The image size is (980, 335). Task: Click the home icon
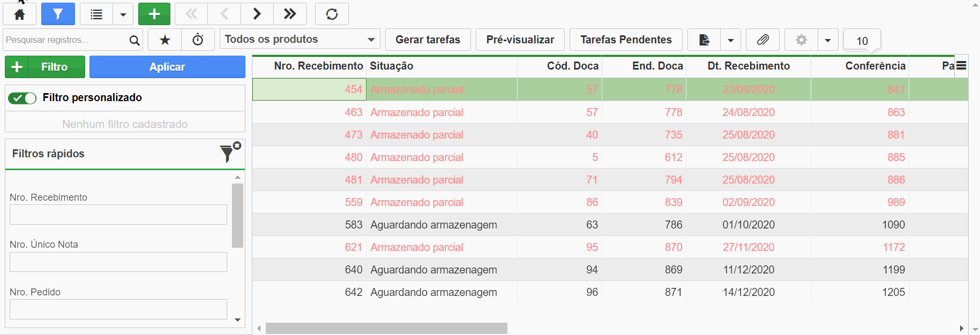click(x=20, y=14)
